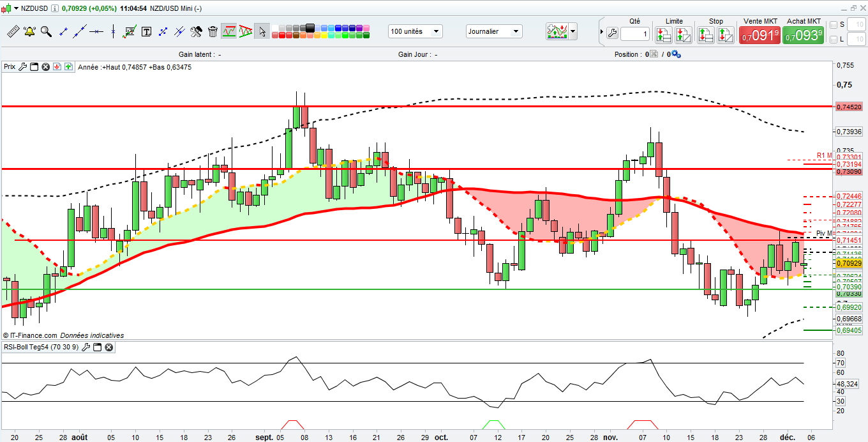Open Prix panel wrench settings
The height and width of the screenshot is (442, 868).
coord(22,66)
